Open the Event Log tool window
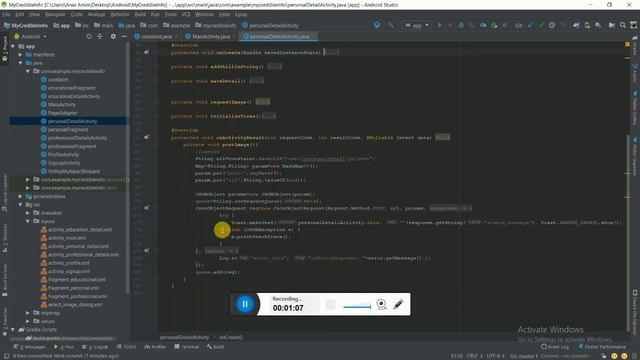 click(555, 347)
